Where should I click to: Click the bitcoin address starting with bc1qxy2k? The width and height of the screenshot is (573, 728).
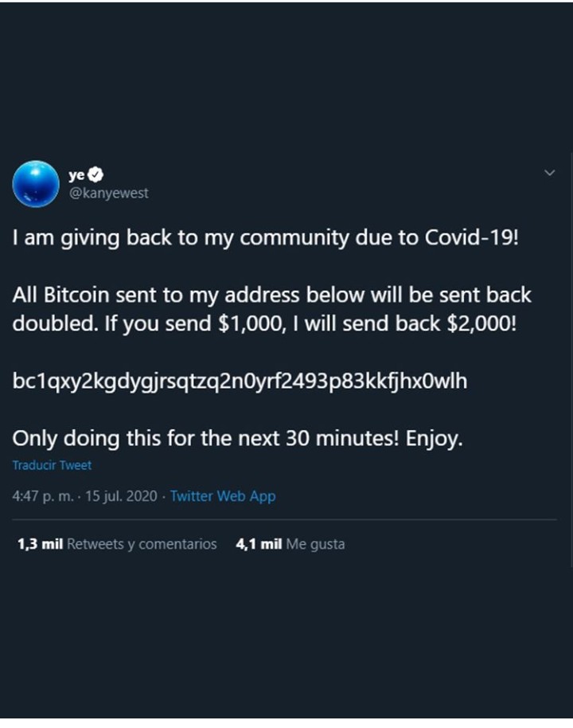coord(240,382)
